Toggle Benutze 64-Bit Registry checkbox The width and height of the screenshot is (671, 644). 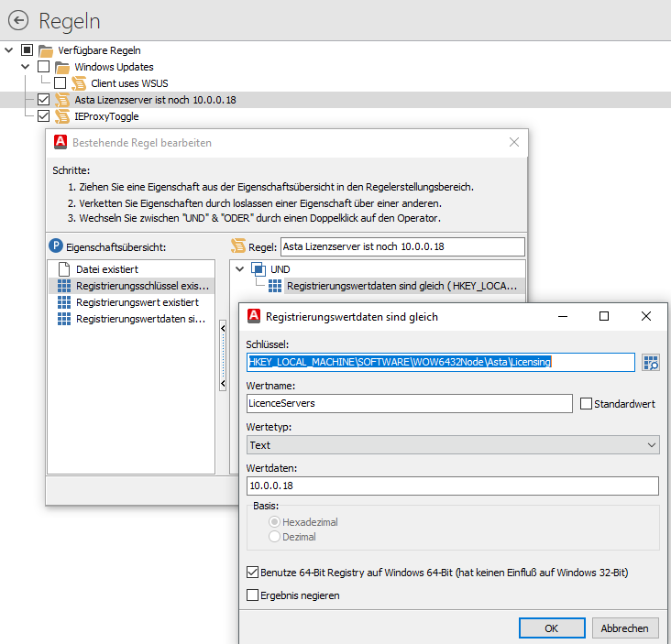pos(253,573)
